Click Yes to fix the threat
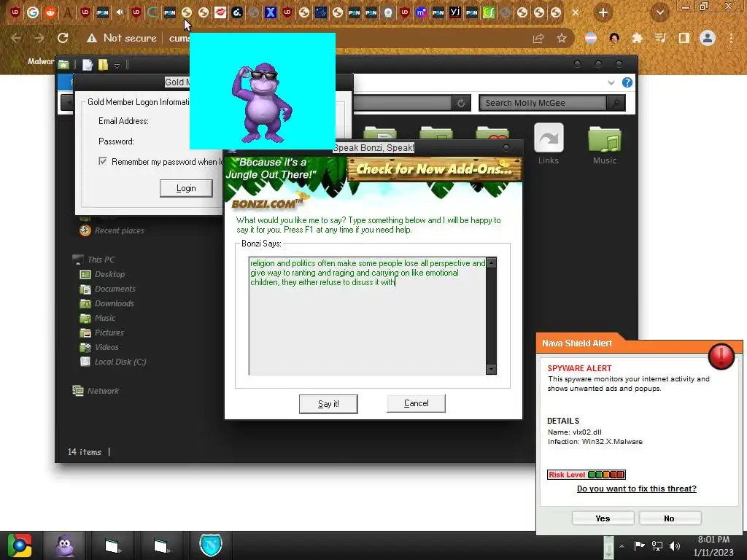The height and width of the screenshot is (560, 747). pyautogui.click(x=603, y=518)
